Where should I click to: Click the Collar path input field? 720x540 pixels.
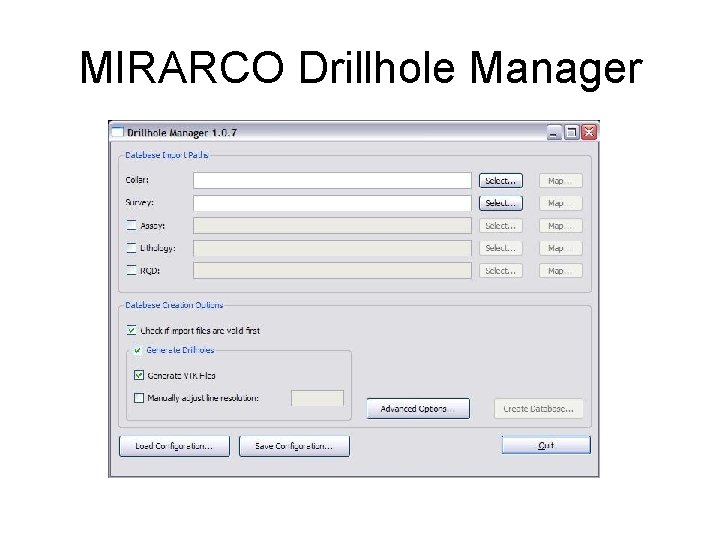[332, 180]
